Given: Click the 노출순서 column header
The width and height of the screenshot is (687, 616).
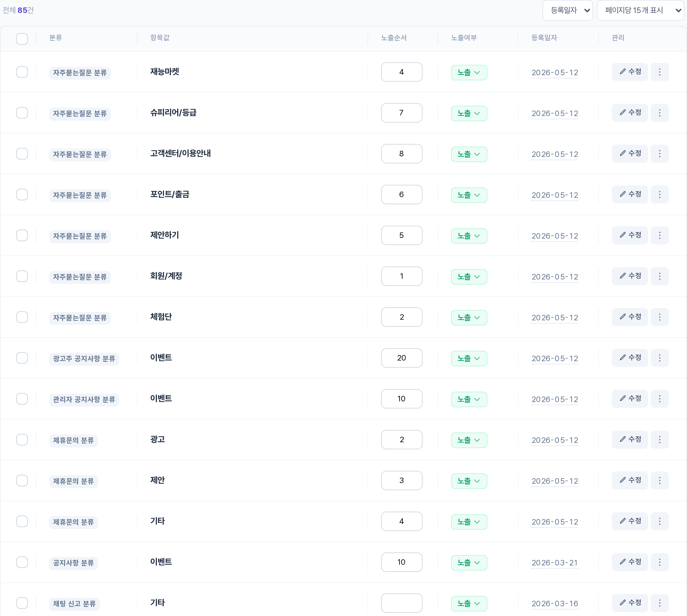Looking at the screenshot, I should [x=393, y=38].
